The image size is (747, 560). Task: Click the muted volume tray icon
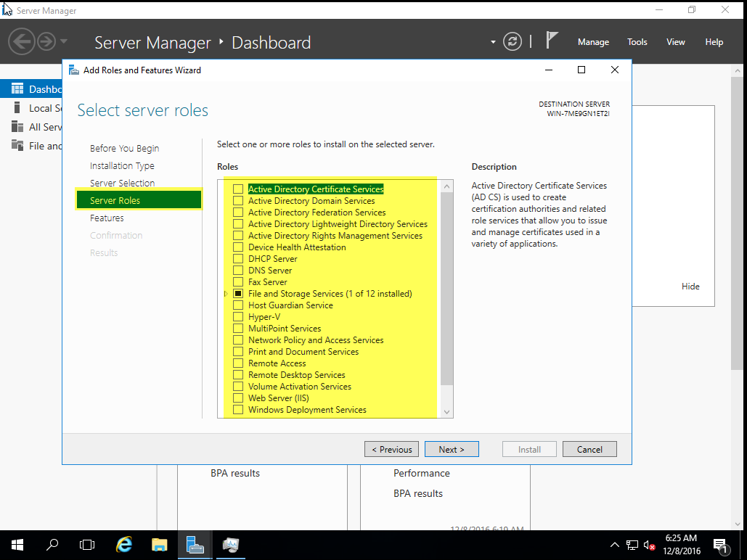pos(649,545)
